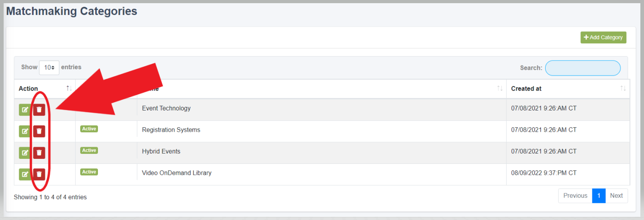Edit the Hybrid Events category

coord(24,153)
